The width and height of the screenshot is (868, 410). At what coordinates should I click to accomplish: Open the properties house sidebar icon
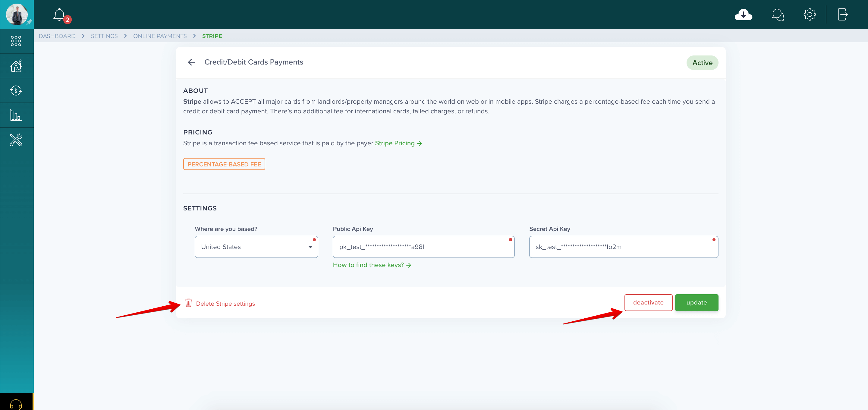(x=16, y=66)
